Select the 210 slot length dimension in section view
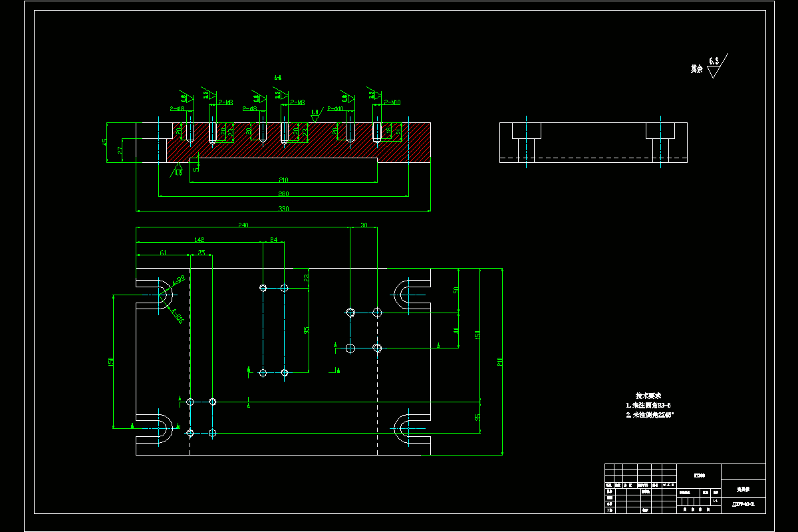This screenshot has height=532, width=798. [283, 180]
